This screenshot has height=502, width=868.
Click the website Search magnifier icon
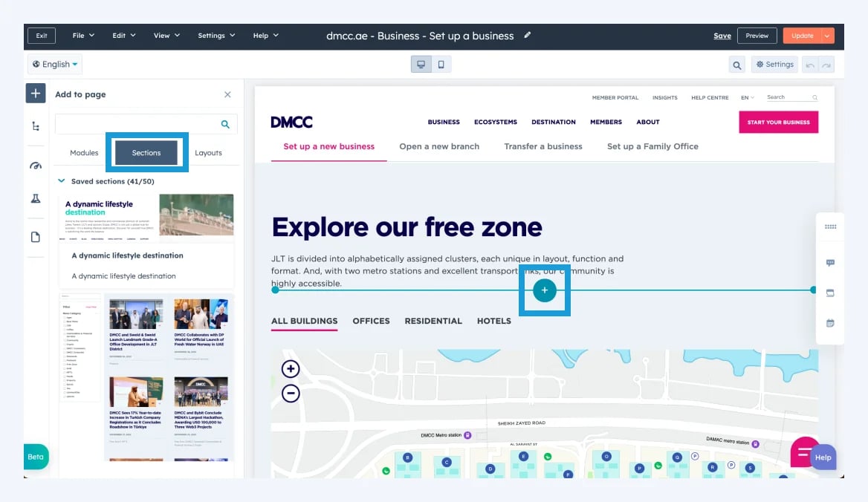tap(814, 98)
